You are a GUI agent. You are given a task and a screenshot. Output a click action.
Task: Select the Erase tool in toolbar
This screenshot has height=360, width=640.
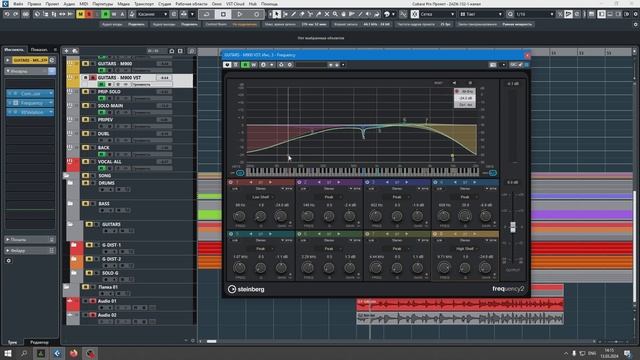(x=302, y=14)
